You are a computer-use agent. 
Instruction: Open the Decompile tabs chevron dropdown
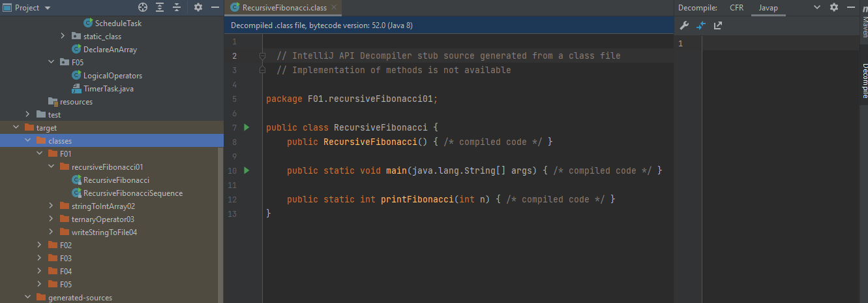pos(817,8)
